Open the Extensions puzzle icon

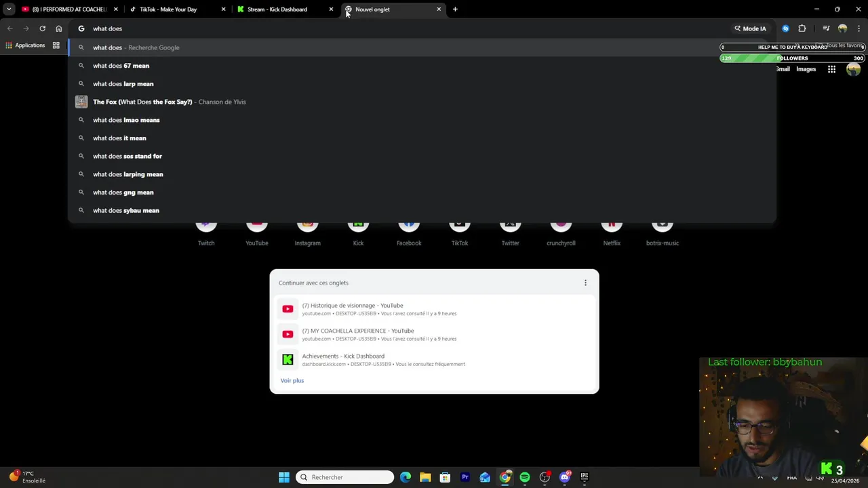[x=802, y=28]
